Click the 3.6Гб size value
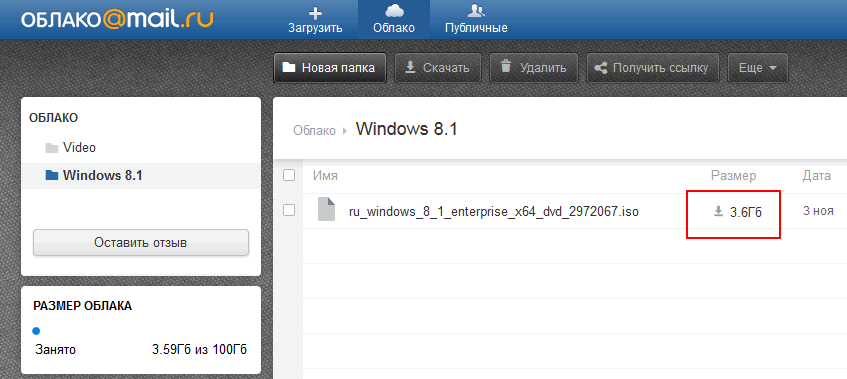 pyautogui.click(x=745, y=212)
